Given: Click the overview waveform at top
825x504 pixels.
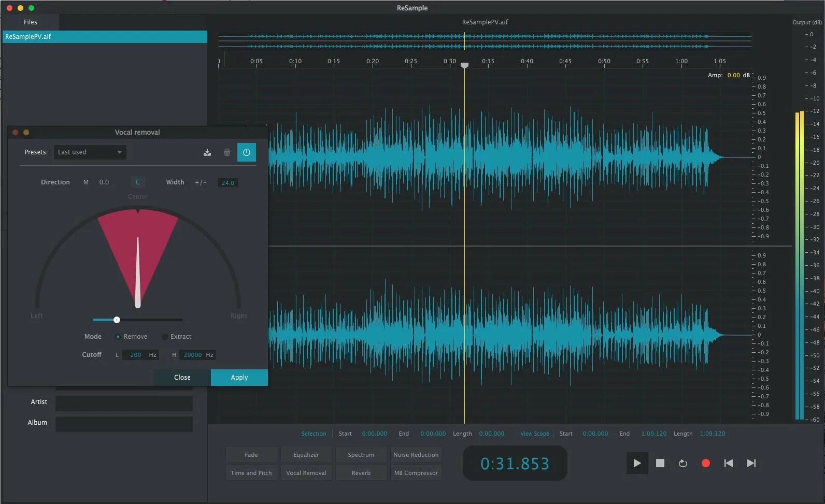Looking at the screenshot, I should tap(485, 41).
